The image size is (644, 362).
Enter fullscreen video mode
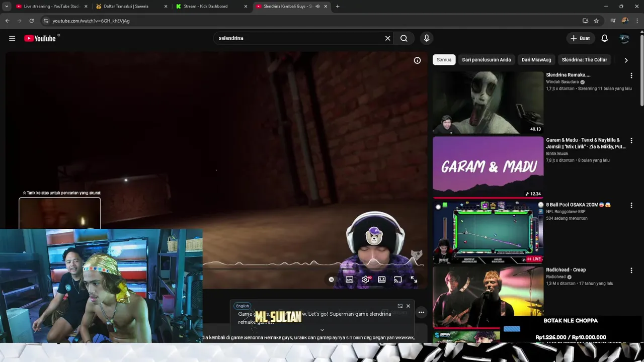(414, 280)
